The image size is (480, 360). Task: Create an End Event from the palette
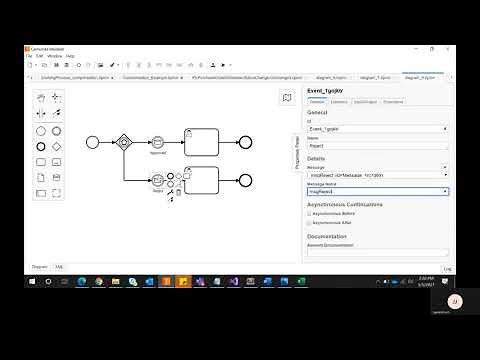[x=41, y=147]
